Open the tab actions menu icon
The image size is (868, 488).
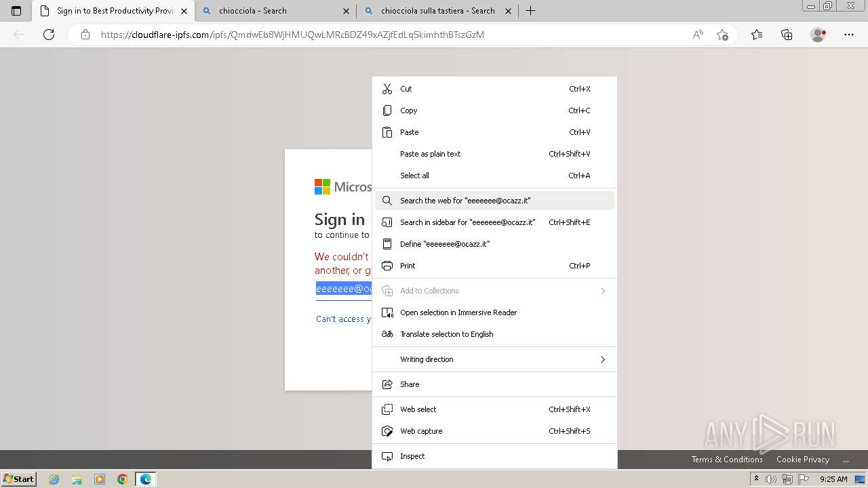point(16,11)
